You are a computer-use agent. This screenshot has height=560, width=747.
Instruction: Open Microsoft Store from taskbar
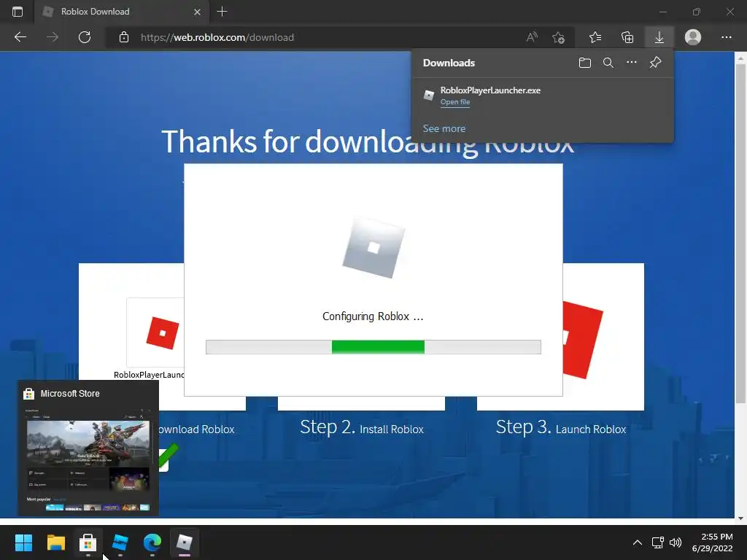(88, 542)
